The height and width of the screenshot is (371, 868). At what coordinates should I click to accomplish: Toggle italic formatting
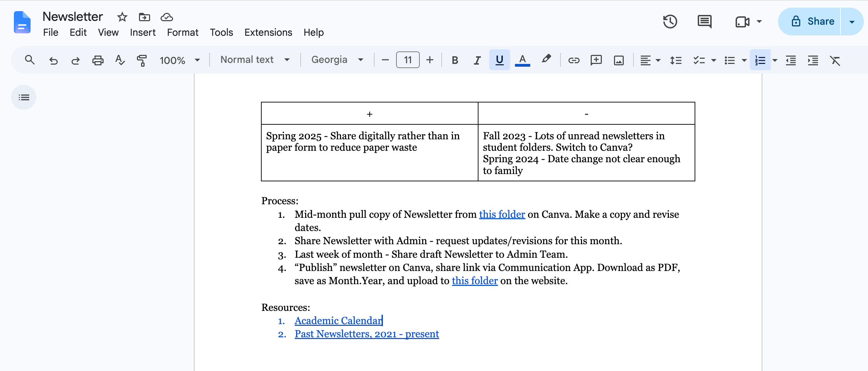pos(477,60)
